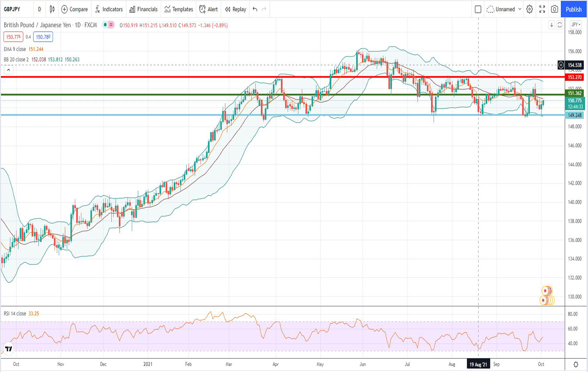
Task: Click the Undo arrow in toolbar
Action: pyautogui.click(x=255, y=9)
